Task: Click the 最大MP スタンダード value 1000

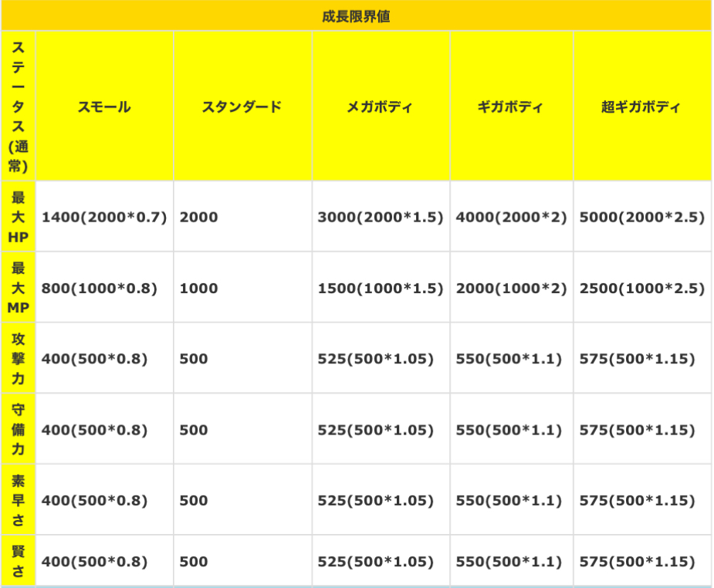Action: pyautogui.click(x=199, y=289)
